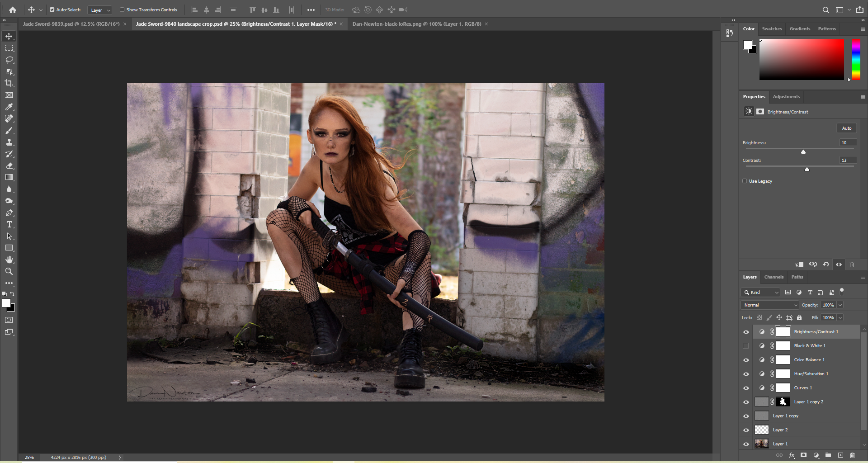Select the Hand tool
The width and height of the screenshot is (868, 463).
[9, 260]
